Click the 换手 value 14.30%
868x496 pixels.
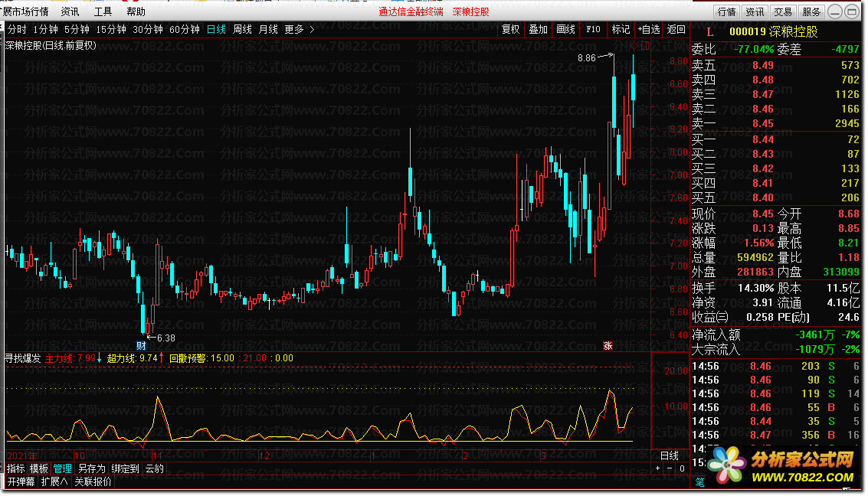pyautogui.click(x=755, y=288)
